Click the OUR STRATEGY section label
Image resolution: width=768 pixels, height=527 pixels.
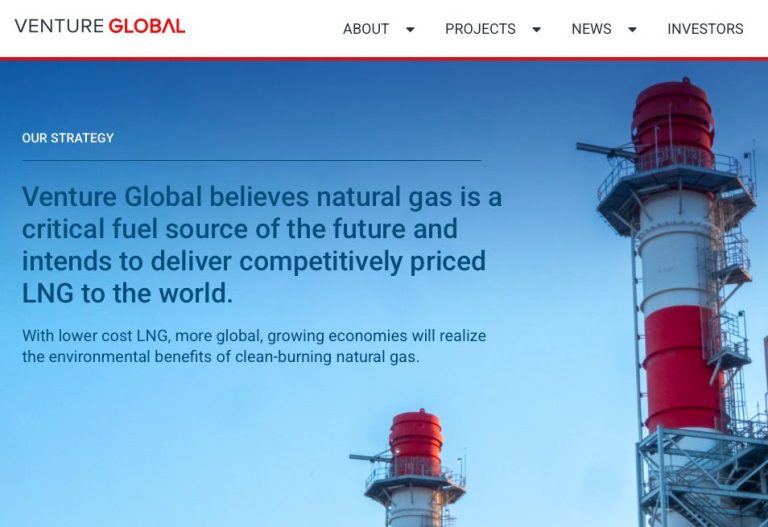[x=68, y=138]
